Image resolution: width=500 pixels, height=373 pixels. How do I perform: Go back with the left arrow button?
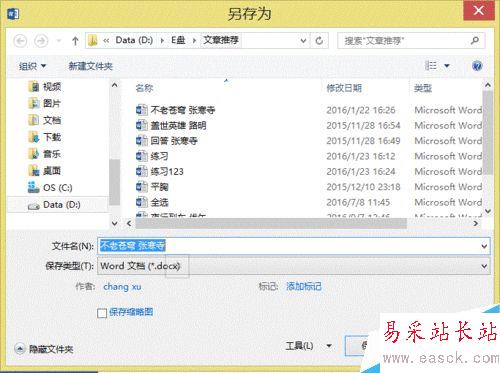tap(20, 41)
